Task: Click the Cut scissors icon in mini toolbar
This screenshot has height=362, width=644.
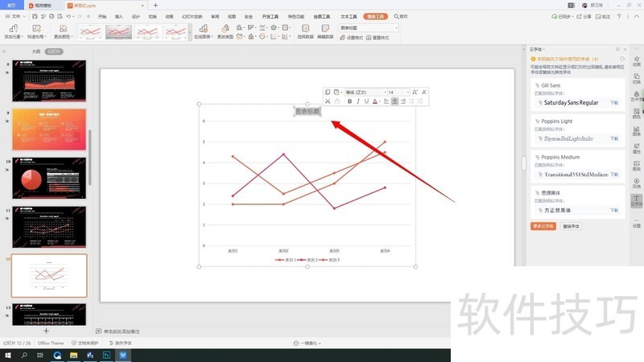Action: (x=328, y=101)
